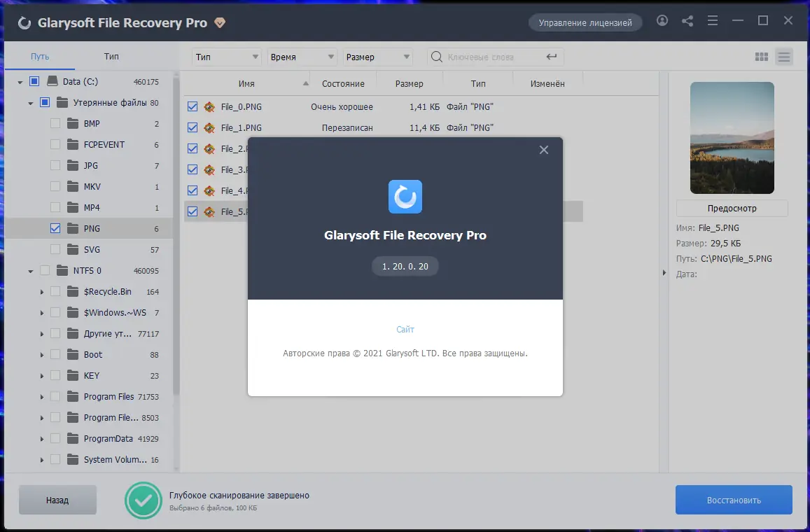
Task: Click the Boot folder icon
Action: tap(73, 354)
